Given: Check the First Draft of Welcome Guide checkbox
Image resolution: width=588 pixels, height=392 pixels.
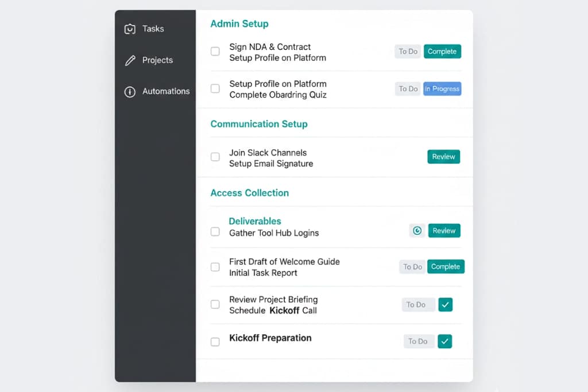Looking at the screenshot, I should pyautogui.click(x=215, y=266).
